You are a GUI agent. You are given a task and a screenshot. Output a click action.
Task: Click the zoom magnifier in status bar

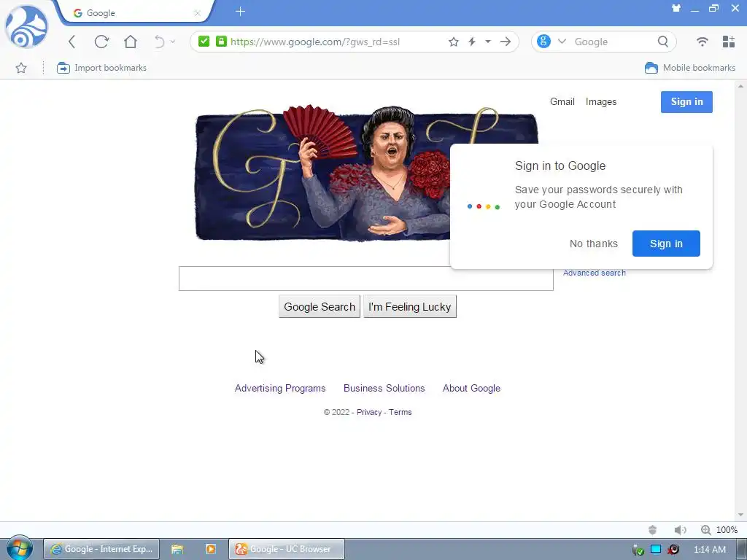tap(705, 530)
